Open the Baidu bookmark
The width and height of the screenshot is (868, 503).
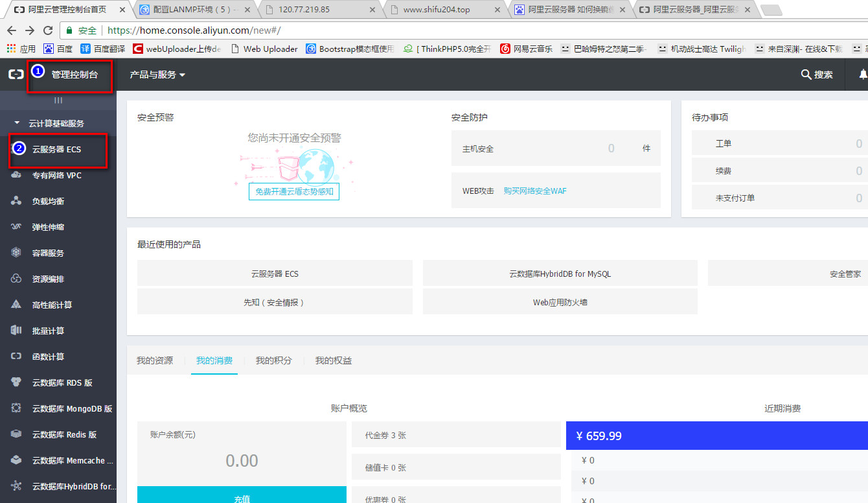coord(58,49)
